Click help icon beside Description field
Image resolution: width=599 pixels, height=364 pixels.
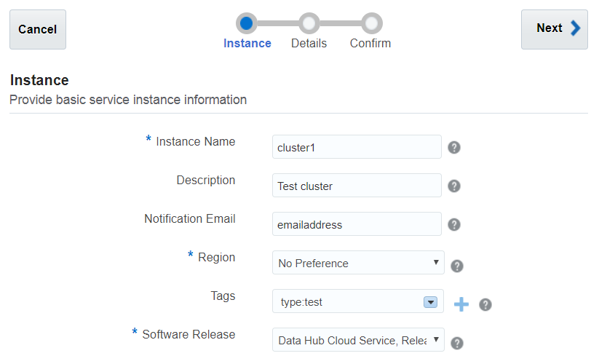click(x=454, y=186)
